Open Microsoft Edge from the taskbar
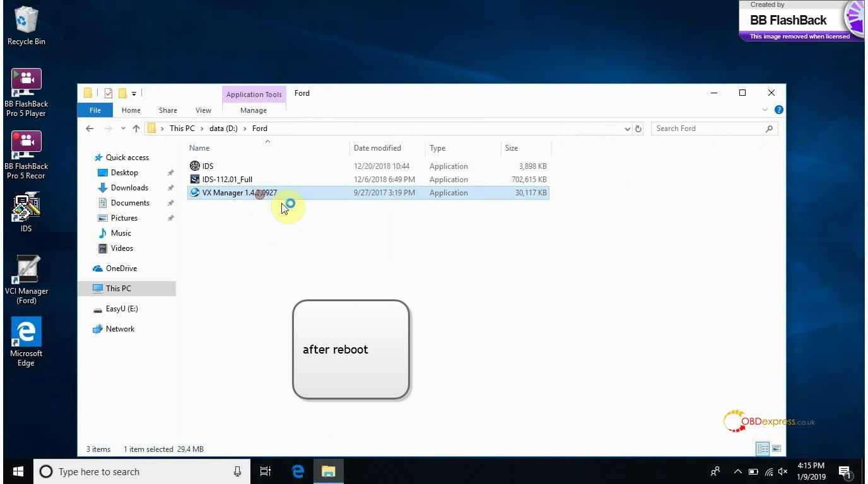Screen dimensions: 868x484 (298, 471)
